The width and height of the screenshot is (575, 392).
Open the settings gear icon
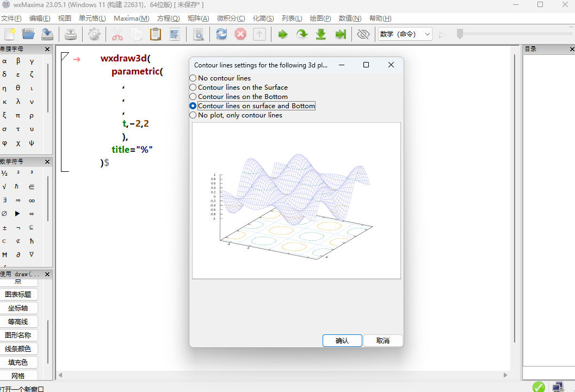(94, 34)
